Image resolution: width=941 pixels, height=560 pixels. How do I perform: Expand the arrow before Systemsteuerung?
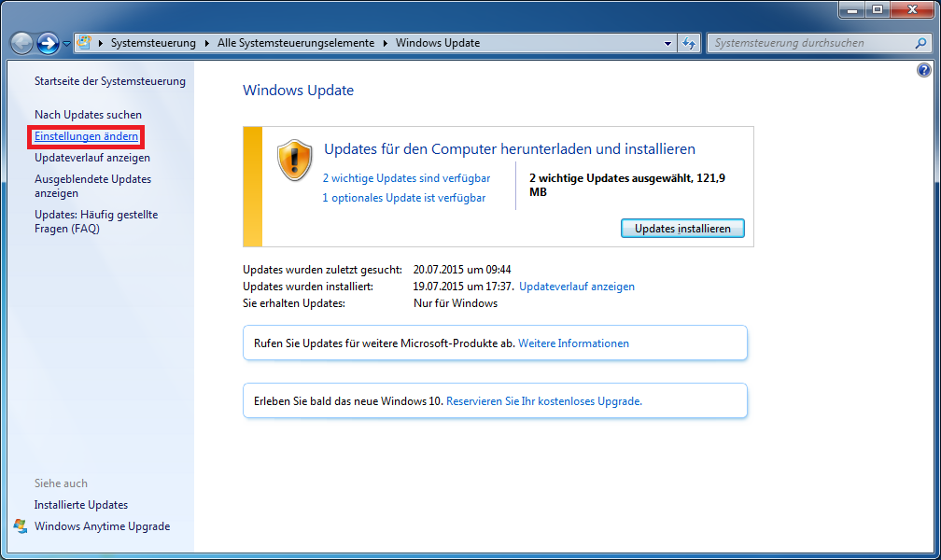(x=101, y=43)
